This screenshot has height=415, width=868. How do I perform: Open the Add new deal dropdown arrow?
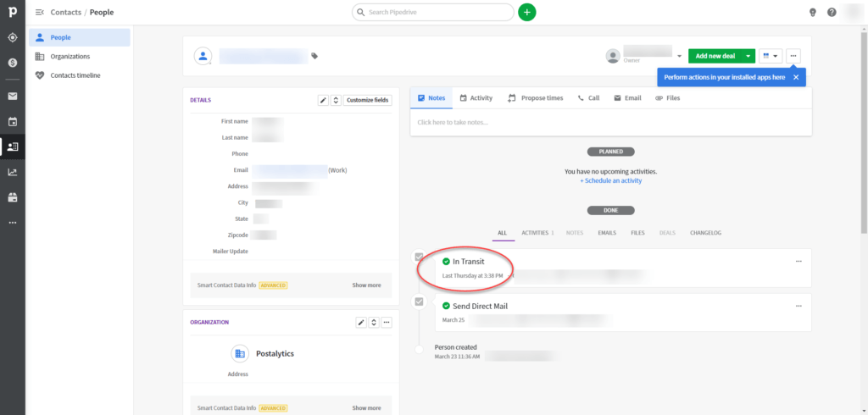pos(748,56)
